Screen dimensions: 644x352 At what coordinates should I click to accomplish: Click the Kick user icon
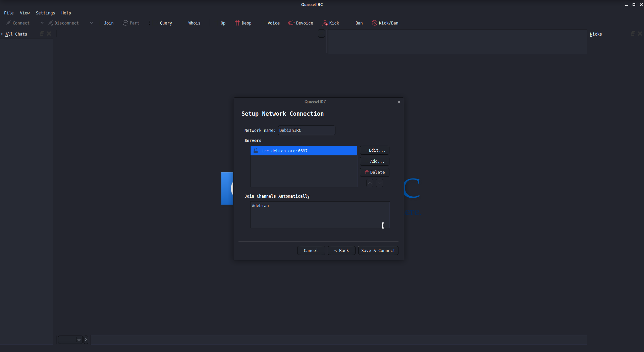click(325, 23)
